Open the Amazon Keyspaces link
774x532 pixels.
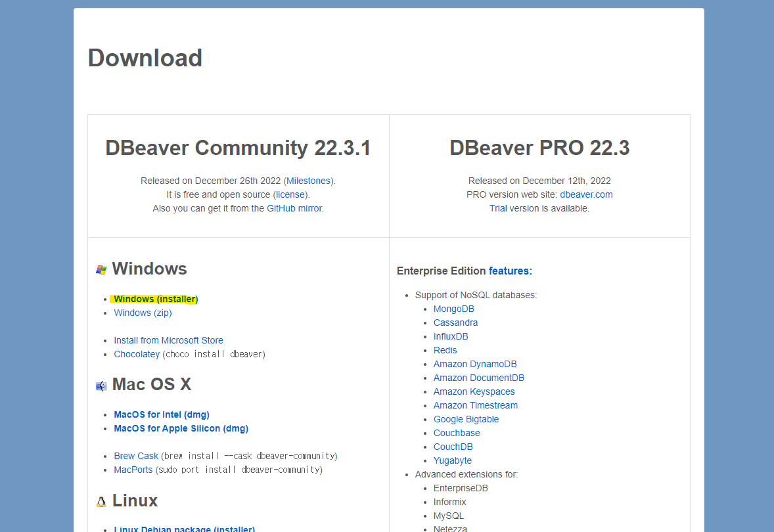(x=474, y=392)
